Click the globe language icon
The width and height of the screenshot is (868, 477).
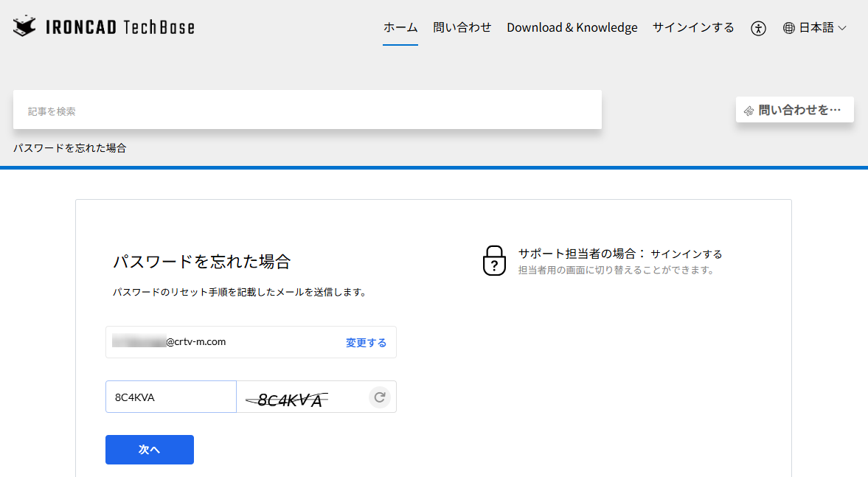[x=789, y=28]
